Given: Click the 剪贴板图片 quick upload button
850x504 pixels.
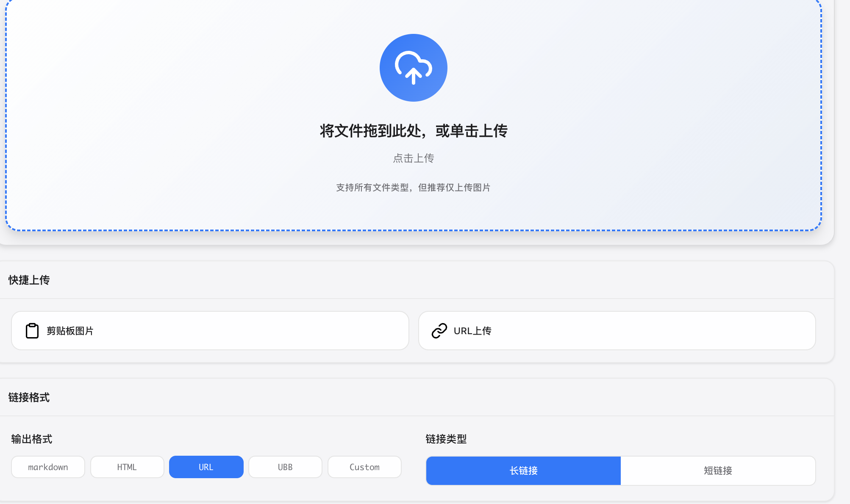Looking at the screenshot, I should (x=210, y=331).
